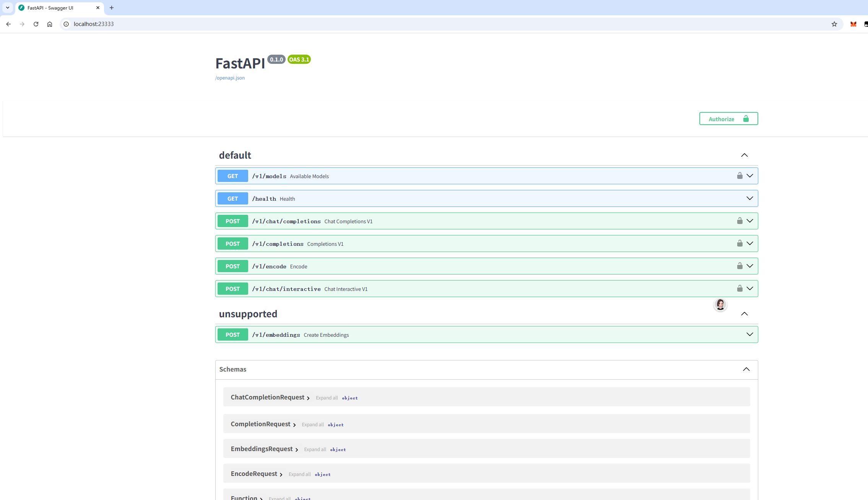Click Expand all for ChatCompletionRequest
Screen dimensions: 868x500
click(x=327, y=398)
